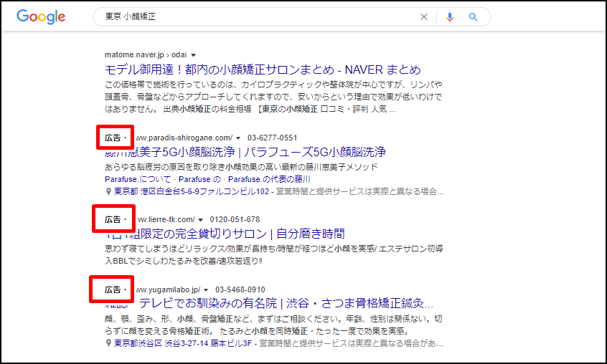This screenshot has width=607, height=364.
Task: Clear the search box with the X icon
Action: (424, 17)
